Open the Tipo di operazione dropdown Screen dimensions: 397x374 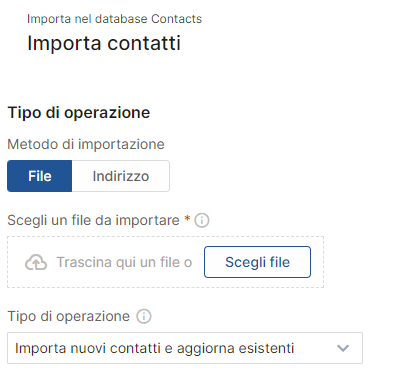point(185,348)
